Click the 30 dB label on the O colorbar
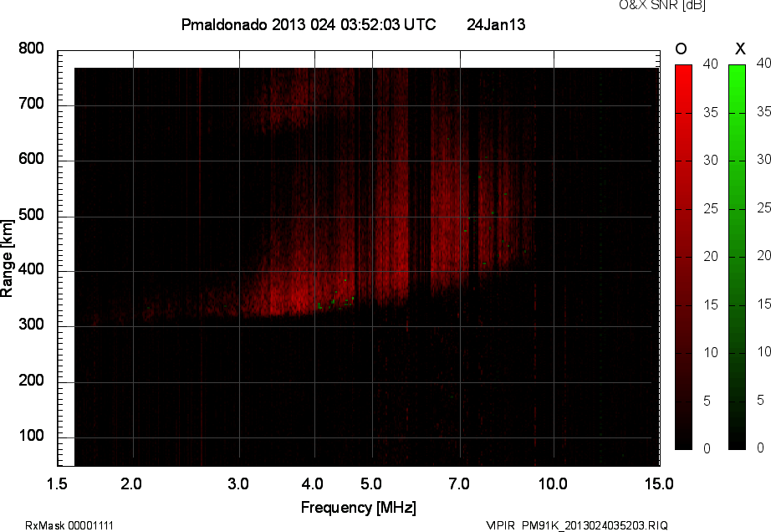This screenshot has width=771, height=532. [711, 161]
